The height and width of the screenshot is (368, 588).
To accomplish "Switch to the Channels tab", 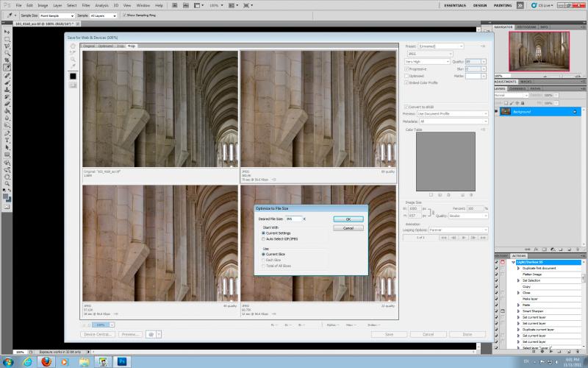I will [517, 88].
